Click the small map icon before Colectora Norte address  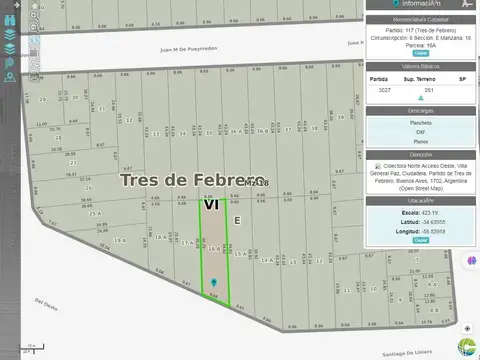378,166
